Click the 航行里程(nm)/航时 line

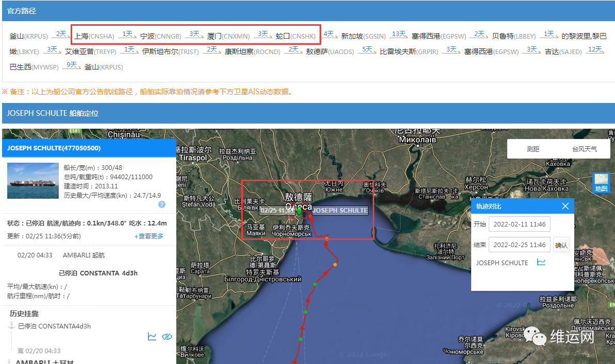[39, 296]
